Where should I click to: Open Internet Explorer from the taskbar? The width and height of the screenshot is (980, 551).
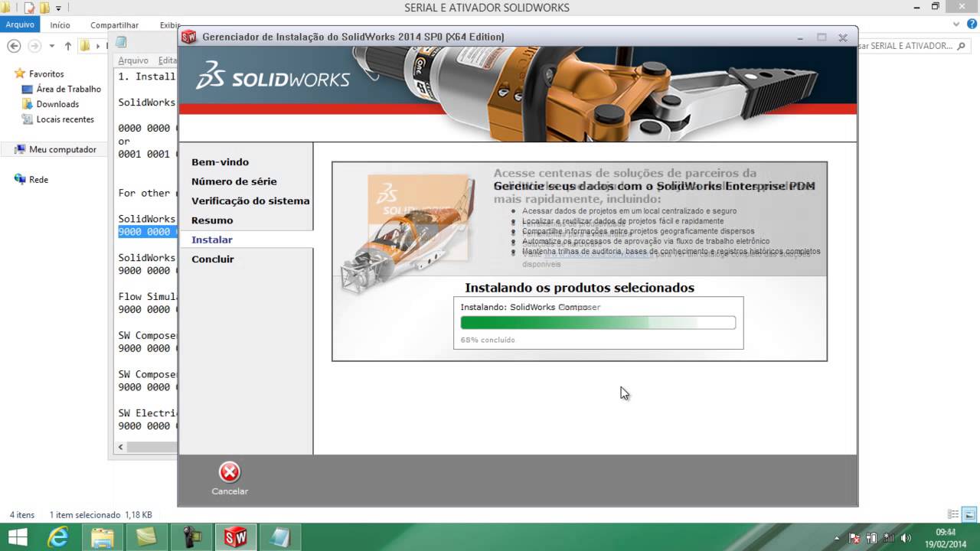(x=58, y=537)
